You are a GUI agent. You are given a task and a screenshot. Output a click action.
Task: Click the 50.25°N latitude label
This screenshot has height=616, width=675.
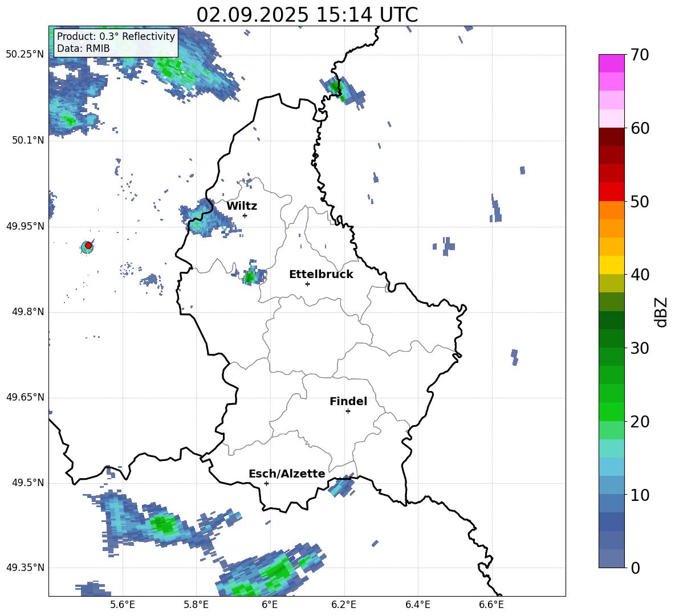pos(25,55)
